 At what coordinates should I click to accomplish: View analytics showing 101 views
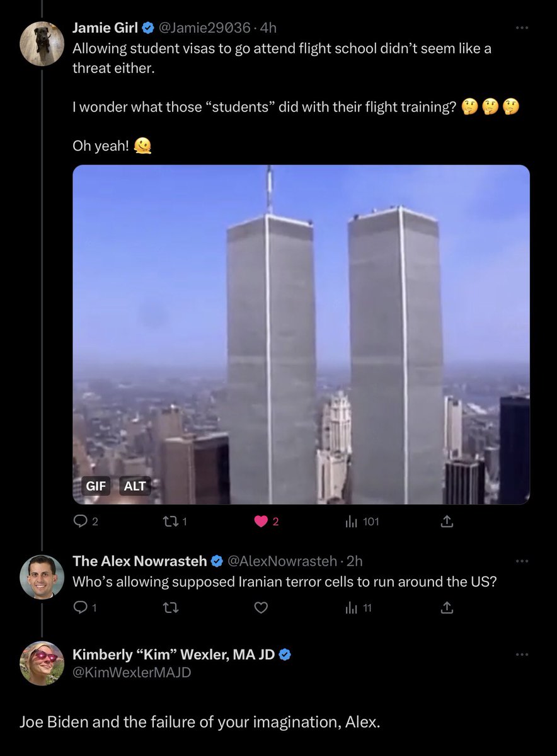[362, 522]
